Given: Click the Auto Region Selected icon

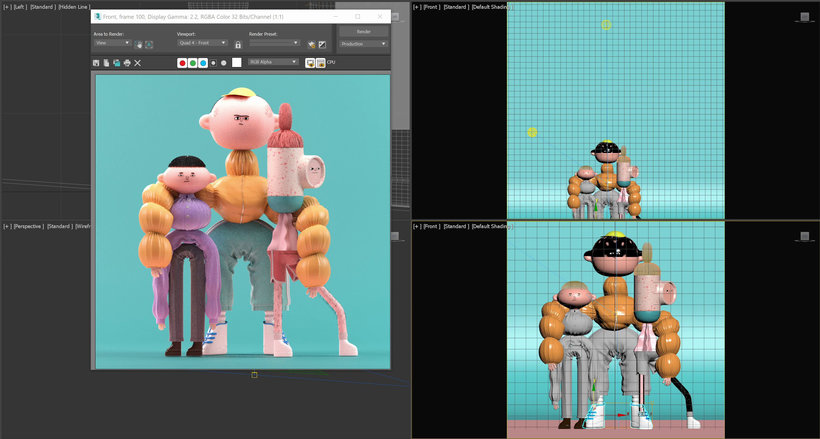Looking at the screenshot, I should point(149,45).
